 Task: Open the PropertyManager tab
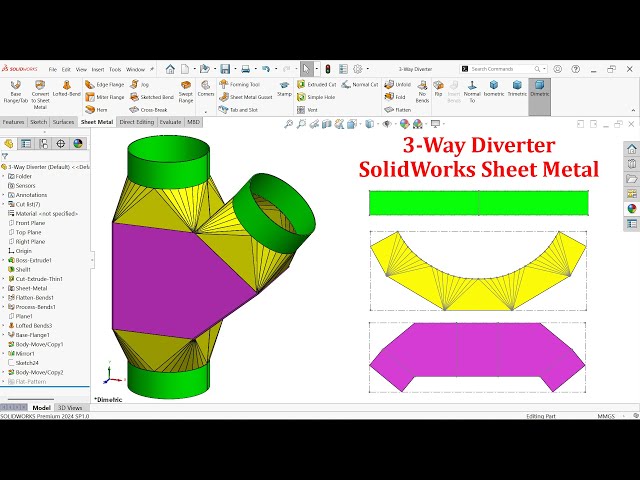(26, 144)
